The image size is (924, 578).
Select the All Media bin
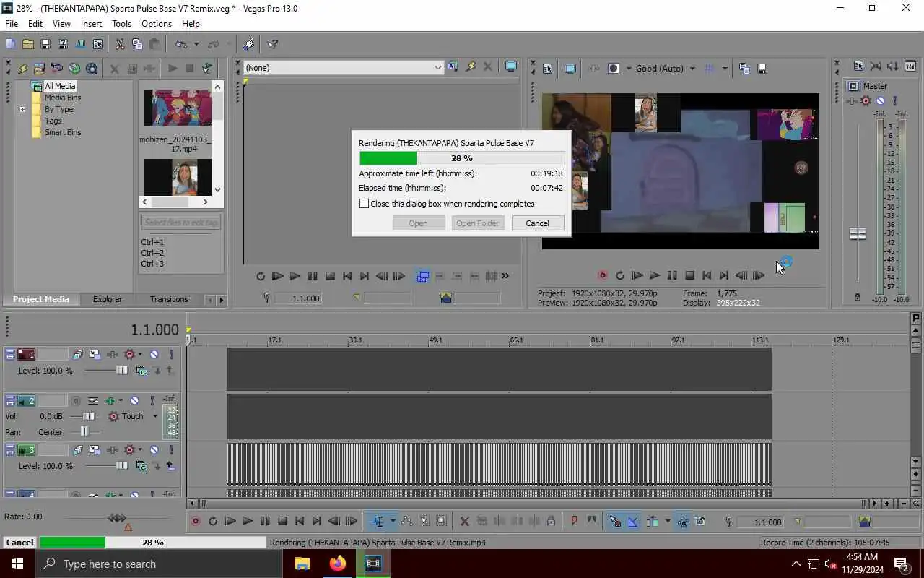click(x=60, y=86)
